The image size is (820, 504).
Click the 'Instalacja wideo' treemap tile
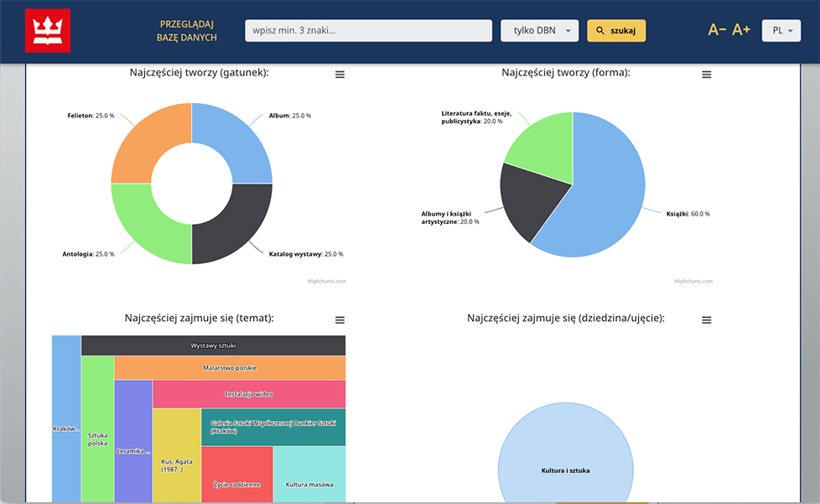click(x=249, y=394)
